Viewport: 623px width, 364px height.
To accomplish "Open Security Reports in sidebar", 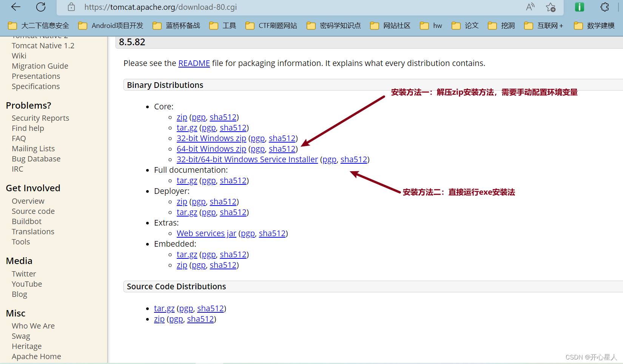I will point(40,118).
